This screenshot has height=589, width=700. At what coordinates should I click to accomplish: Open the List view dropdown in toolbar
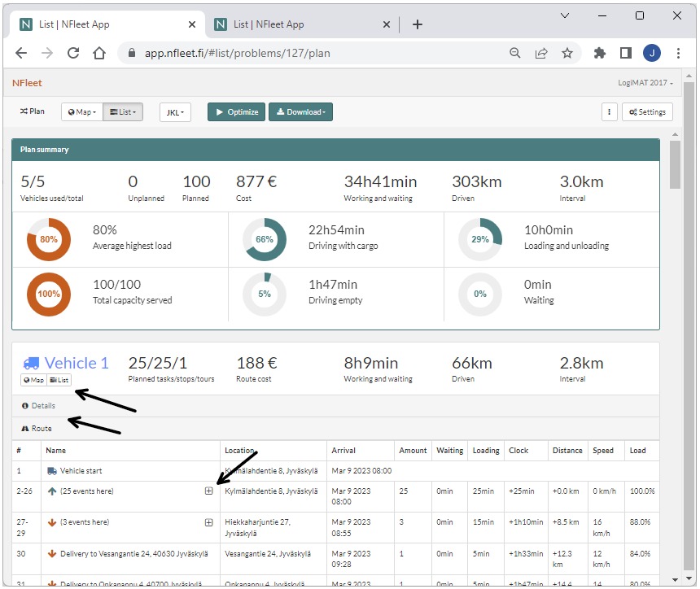click(123, 112)
